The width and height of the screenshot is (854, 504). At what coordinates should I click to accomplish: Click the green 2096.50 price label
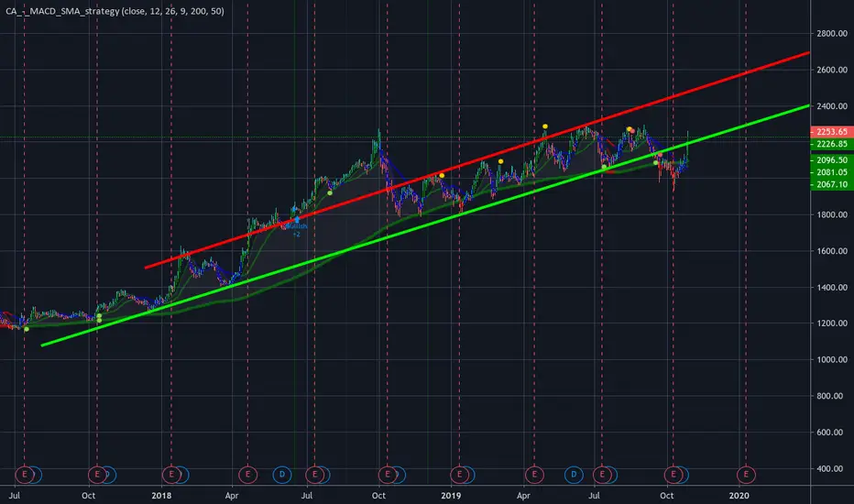point(832,160)
